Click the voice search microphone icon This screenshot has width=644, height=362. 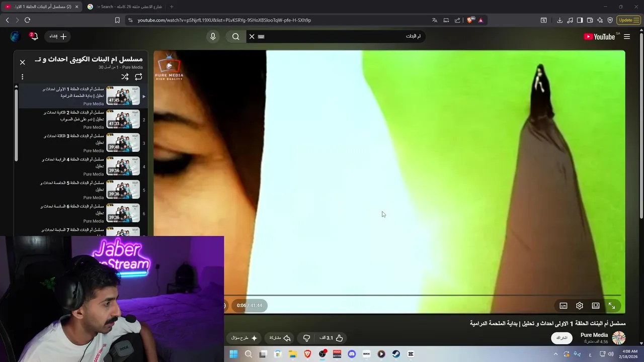pyautogui.click(x=213, y=36)
